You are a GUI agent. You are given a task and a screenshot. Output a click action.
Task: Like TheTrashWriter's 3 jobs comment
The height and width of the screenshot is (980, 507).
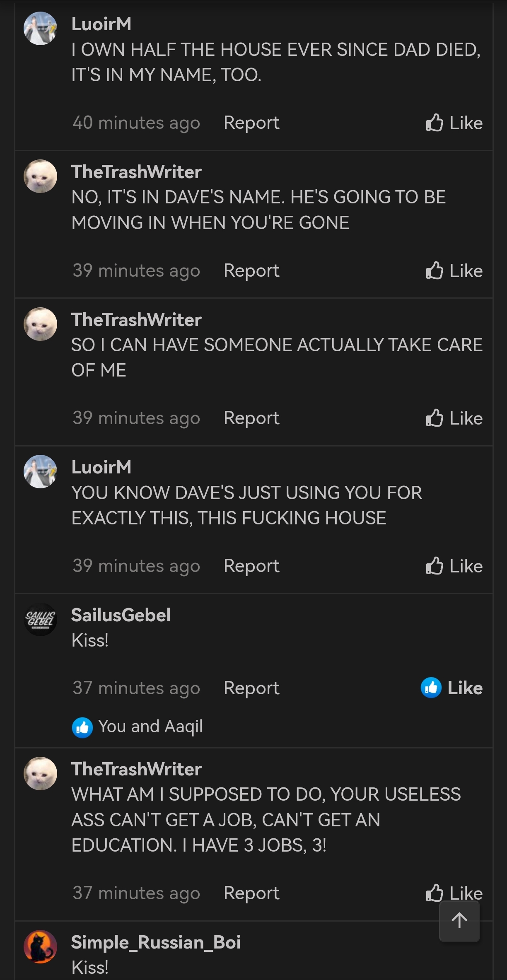coord(454,893)
